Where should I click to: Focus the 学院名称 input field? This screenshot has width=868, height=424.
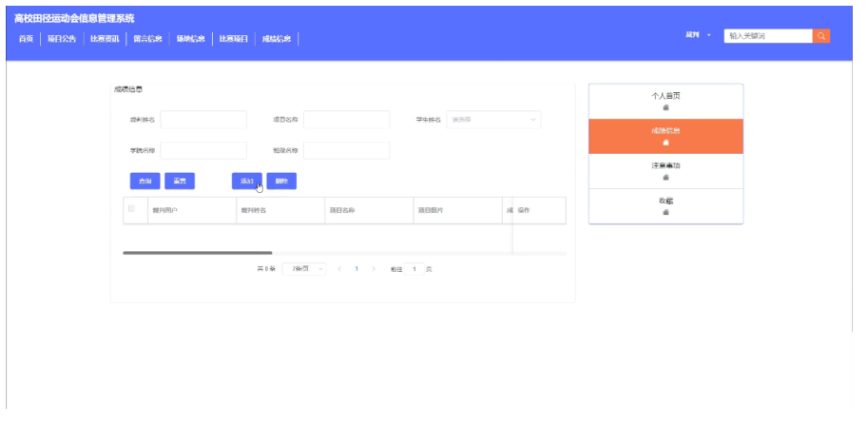[203, 150]
